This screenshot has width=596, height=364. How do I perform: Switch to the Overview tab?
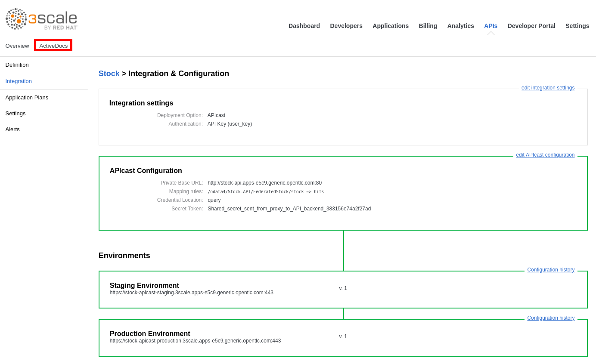(17, 46)
